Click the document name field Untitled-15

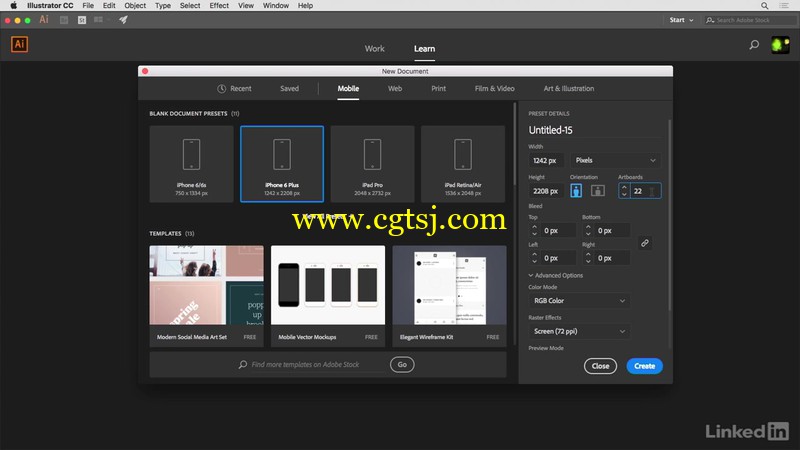(x=594, y=130)
